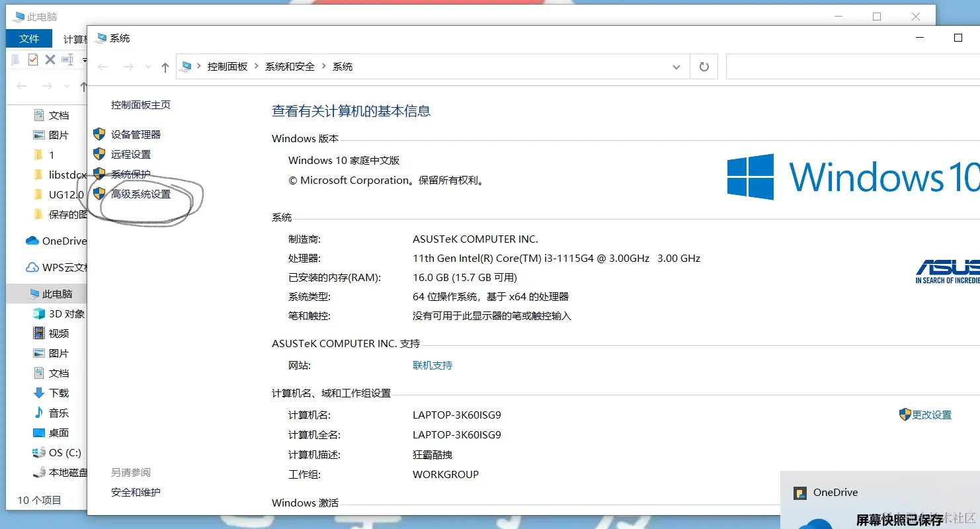
Task: Click the 控制面板 breadcrumb
Action: pyautogui.click(x=227, y=67)
